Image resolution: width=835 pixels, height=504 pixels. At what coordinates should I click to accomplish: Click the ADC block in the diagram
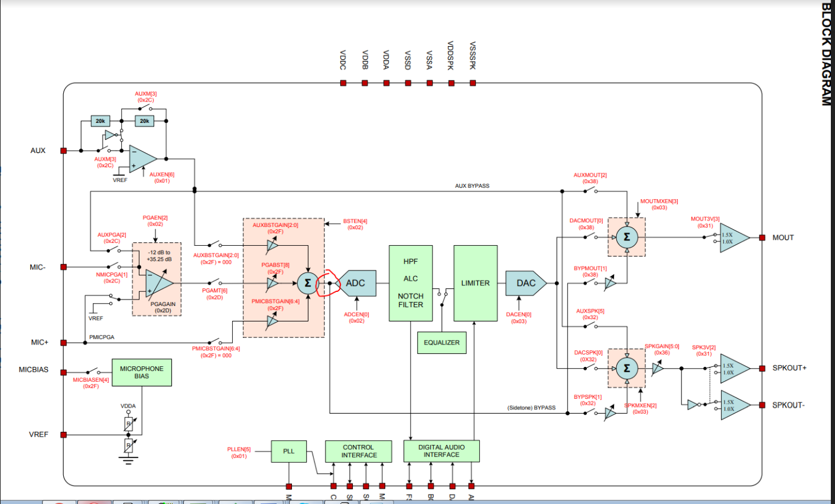click(x=356, y=283)
